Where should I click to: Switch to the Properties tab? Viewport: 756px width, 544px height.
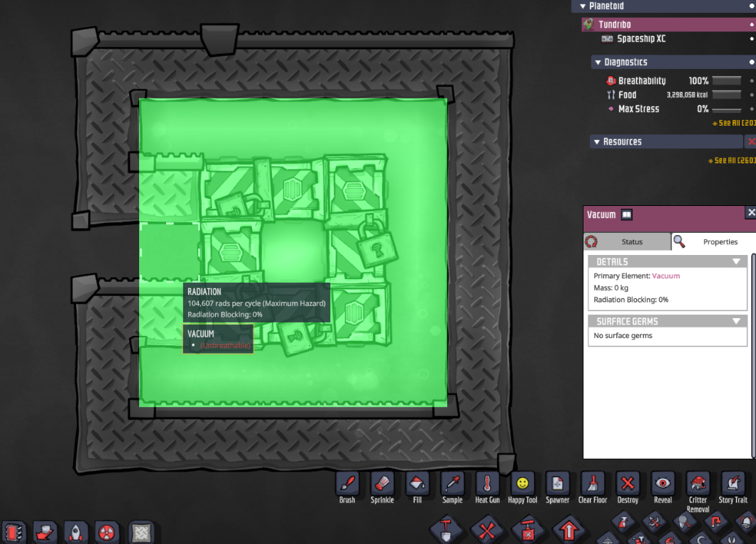(713, 241)
